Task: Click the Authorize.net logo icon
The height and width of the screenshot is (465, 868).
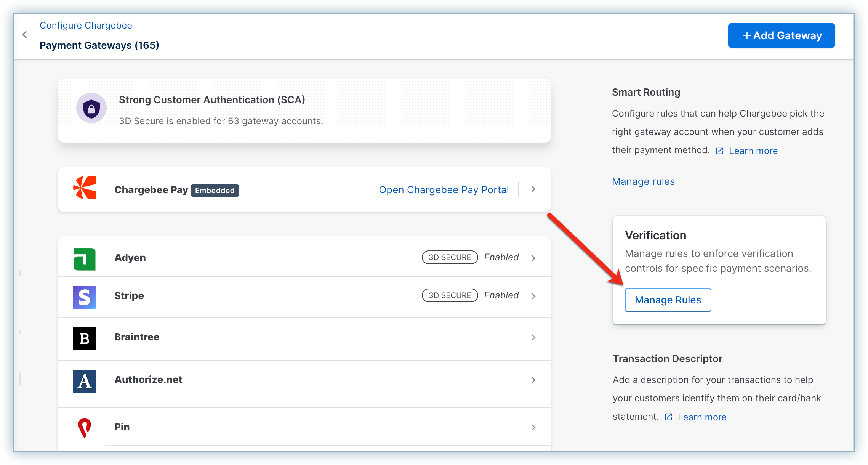Action: click(x=85, y=381)
